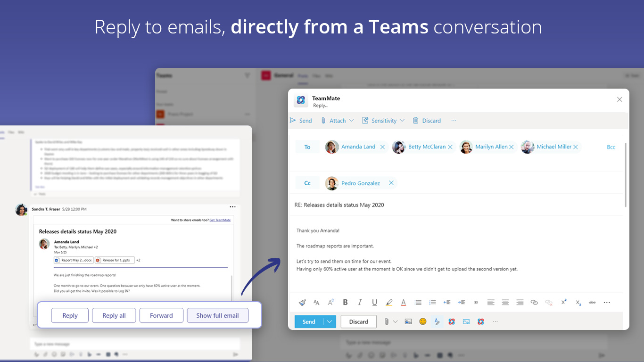Click Discard in the top command bar
The height and width of the screenshot is (362, 644).
(x=427, y=121)
